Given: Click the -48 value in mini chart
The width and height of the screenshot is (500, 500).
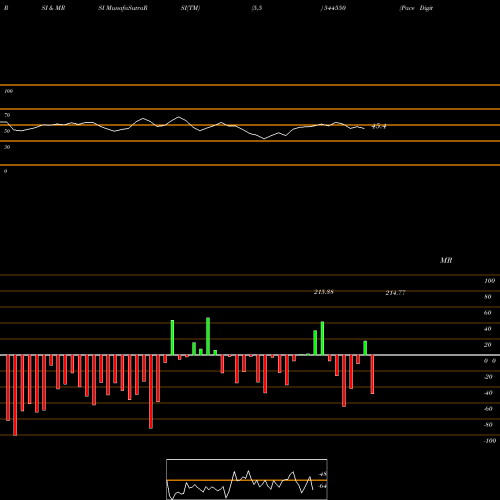Looking at the screenshot, I should click(323, 474).
